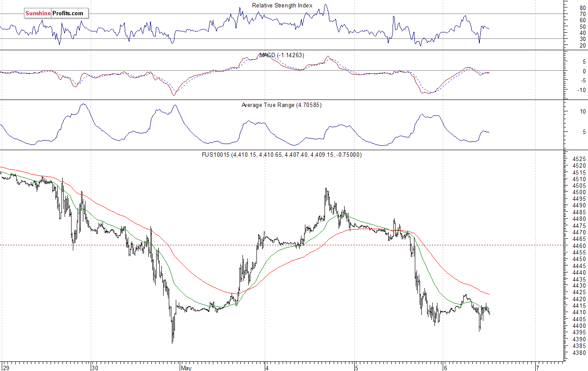Click the 6 date label on the time axis
The image size is (588, 371).
tap(445, 368)
